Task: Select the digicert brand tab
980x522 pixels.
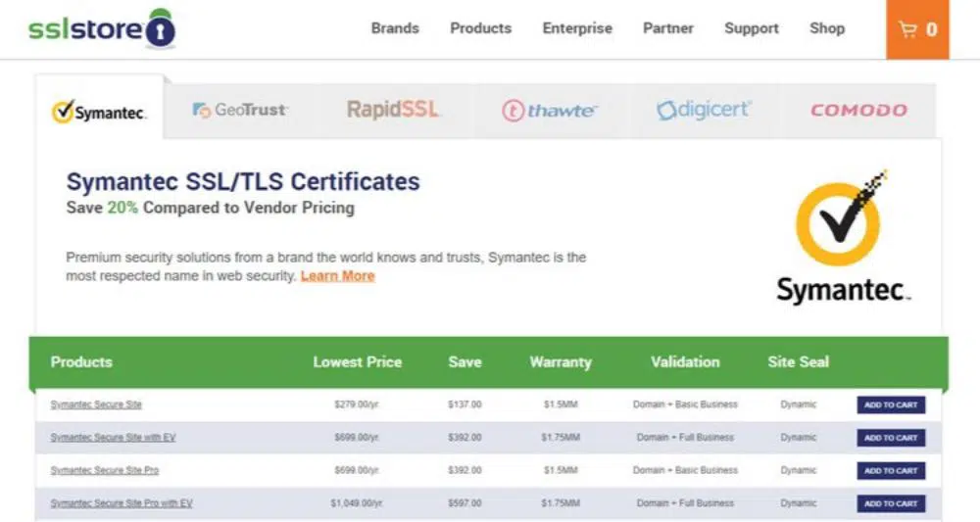Action: click(704, 110)
